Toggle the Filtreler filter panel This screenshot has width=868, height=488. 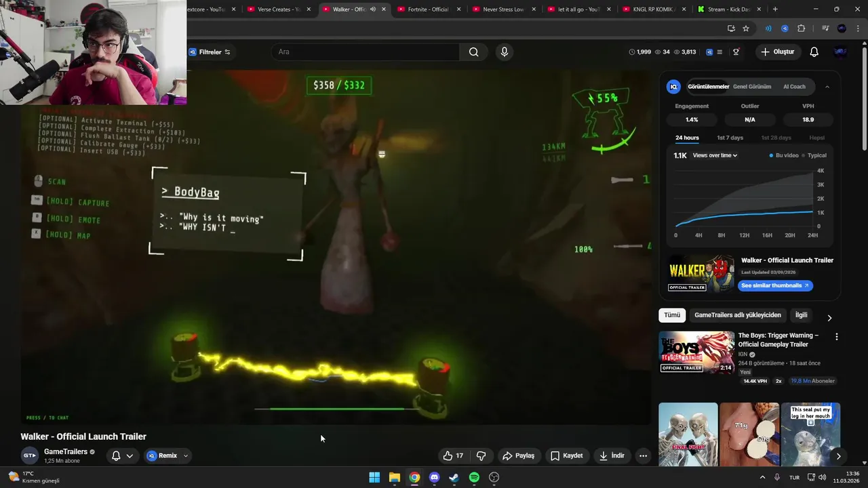pyautogui.click(x=209, y=52)
